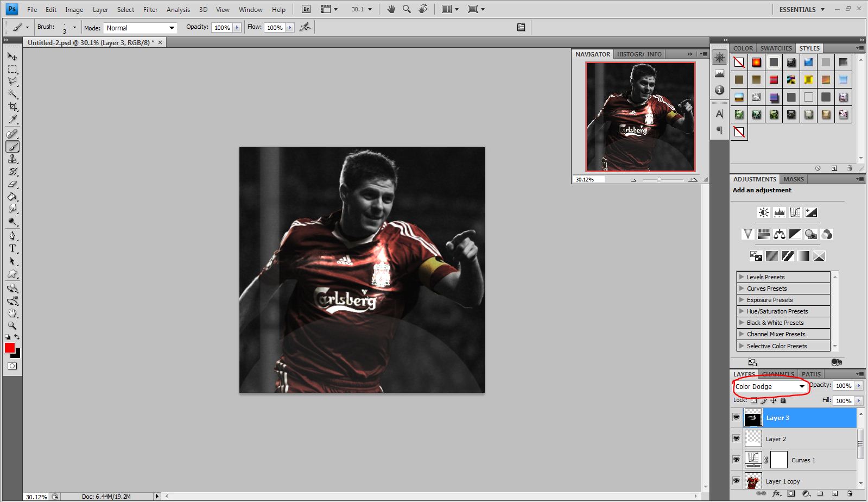Viewport: 868px width, 502px height.
Task: Select the Zoom tool in toolbox
Action: pyautogui.click(x=12, y=326)
